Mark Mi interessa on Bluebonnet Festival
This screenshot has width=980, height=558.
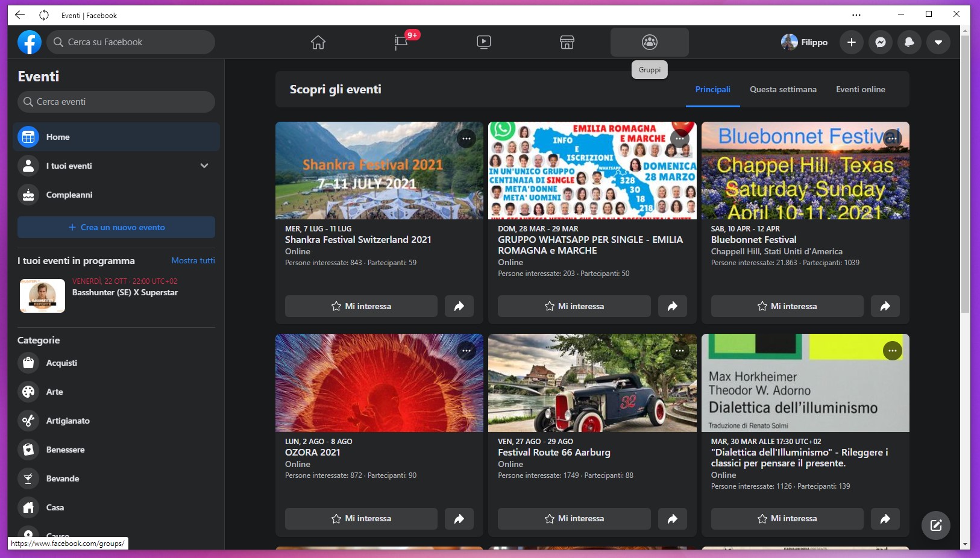click(x=787, y=306)
